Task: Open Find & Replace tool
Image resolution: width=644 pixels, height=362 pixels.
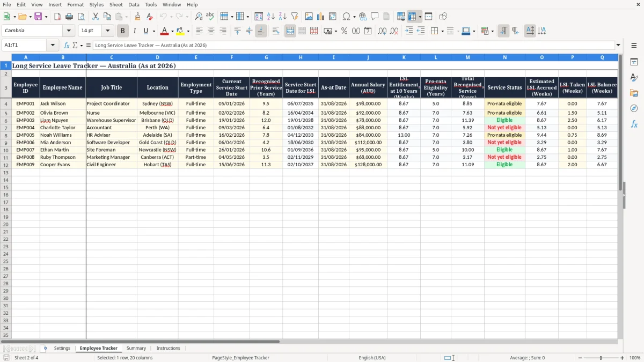Action: point(199,17)
